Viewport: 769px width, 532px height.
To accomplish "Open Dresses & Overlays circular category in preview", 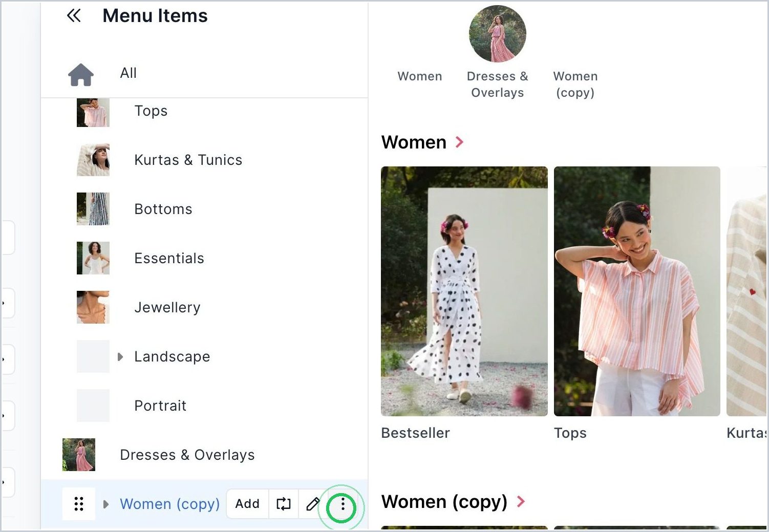I will [498, 34].
